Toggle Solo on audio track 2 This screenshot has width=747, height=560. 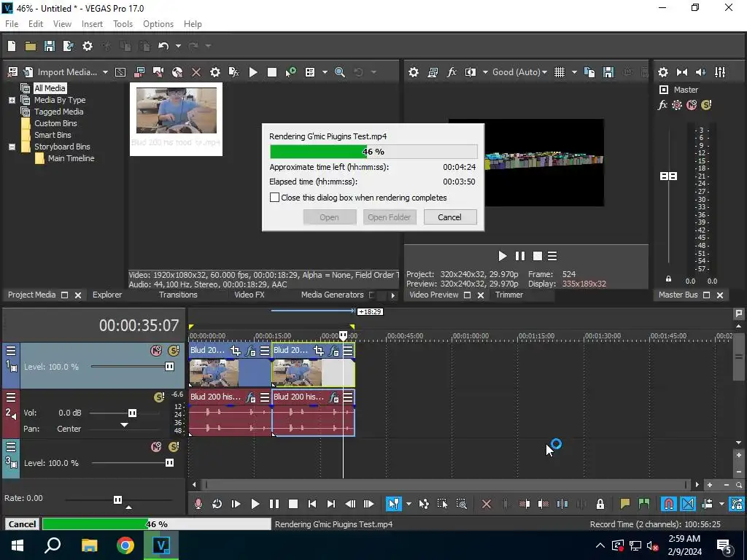159,397
